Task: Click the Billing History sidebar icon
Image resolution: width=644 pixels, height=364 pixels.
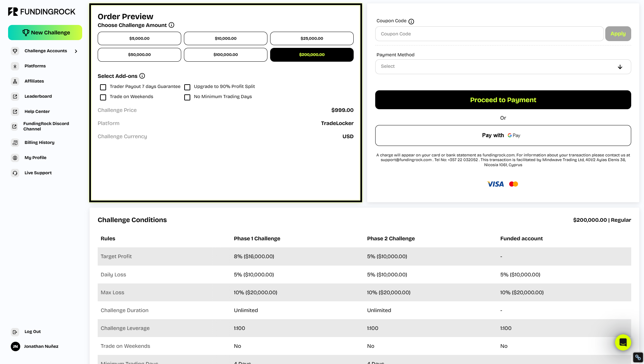Action: click(15, 143)
